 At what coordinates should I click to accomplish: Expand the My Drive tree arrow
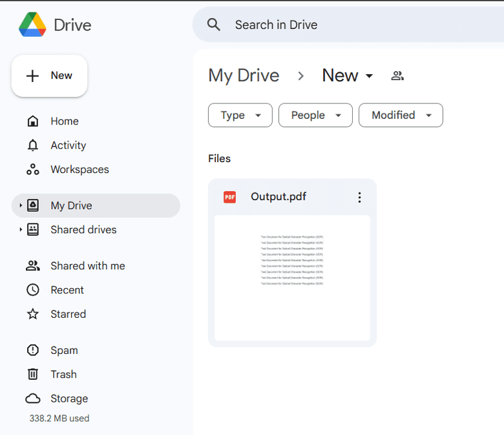(x=21, y=206)
